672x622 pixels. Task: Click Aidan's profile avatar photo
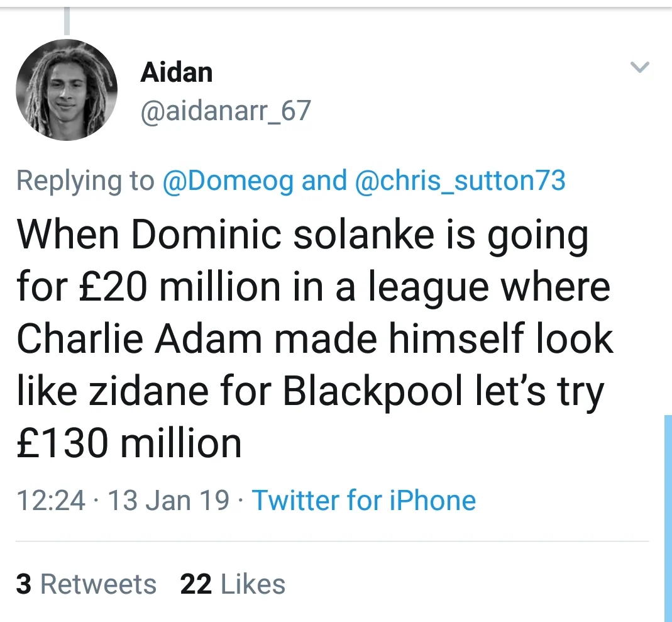coord(66,90)
